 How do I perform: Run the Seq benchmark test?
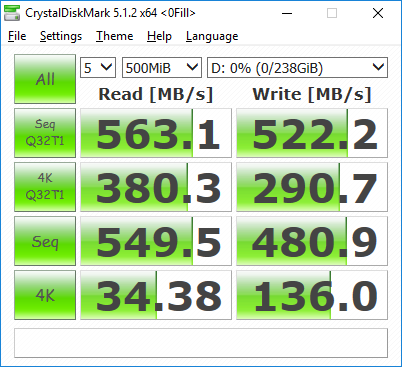coord(45,241)
